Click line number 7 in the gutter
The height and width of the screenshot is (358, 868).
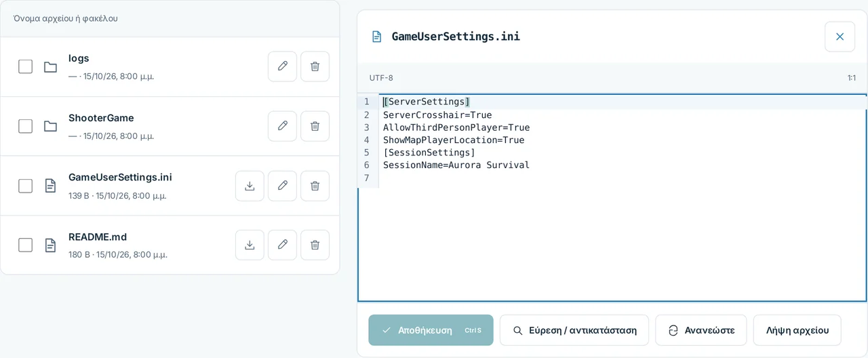pyautogui.click(x=366, y=178)
